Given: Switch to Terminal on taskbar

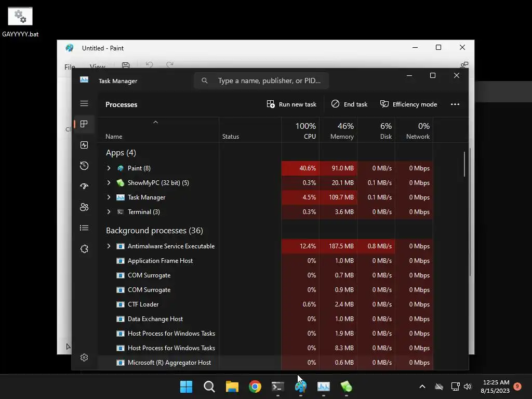Looking at the screenshot, I should pyautogui.click(x=278, y=387).
